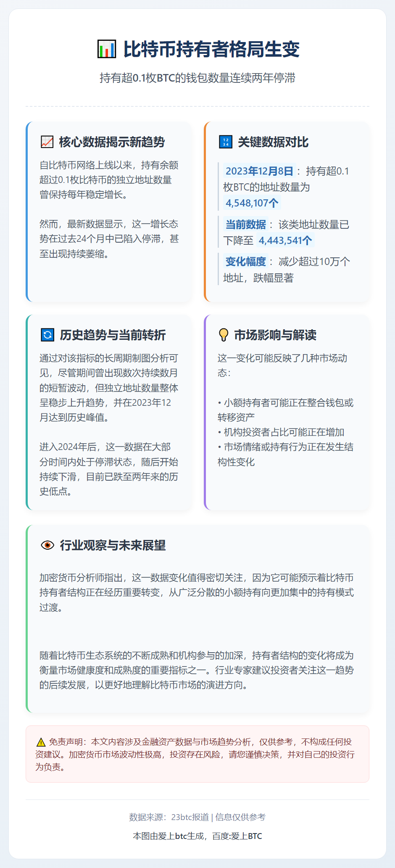395x868 pixels.
Task: Click the heading 核心数据揭示新趋势
Action: tap(112, 142)
